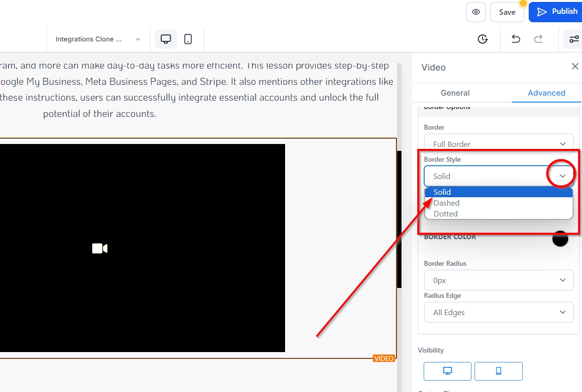
Task: Click the eye preview icon
Action: point(475,12)
